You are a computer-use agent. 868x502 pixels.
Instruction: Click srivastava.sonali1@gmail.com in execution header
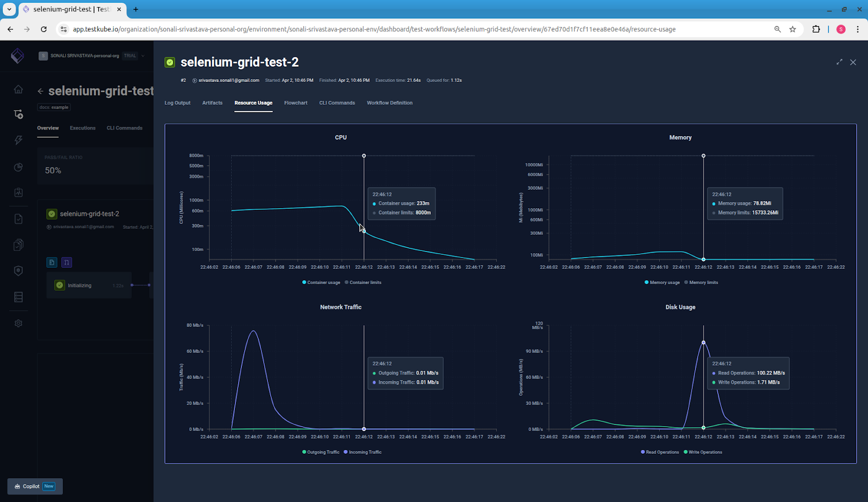click(228, 80)
